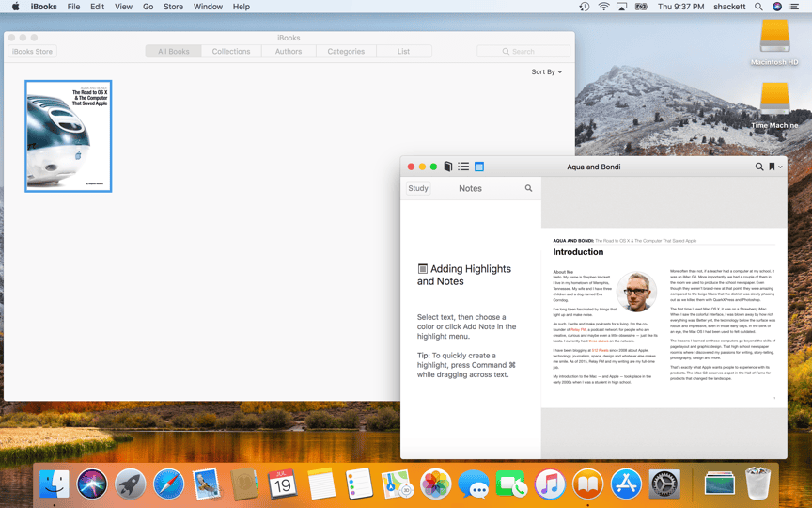Search notes with the magnifier icon

528,188
